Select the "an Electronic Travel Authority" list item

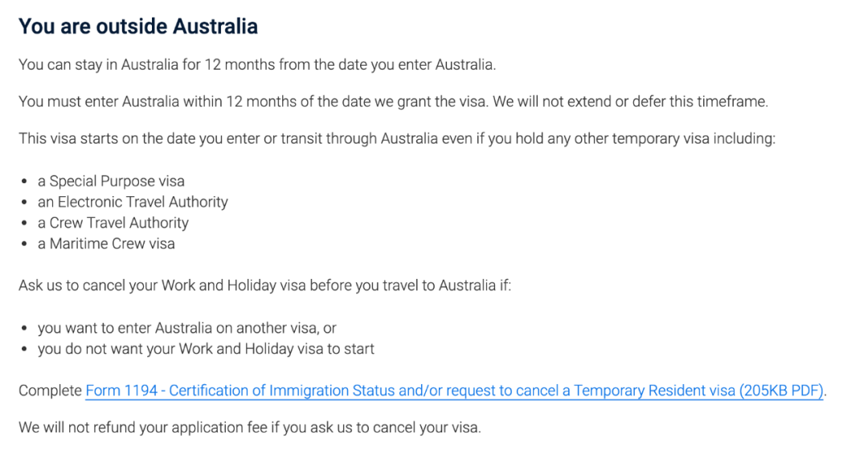click(x=133, y=203)
